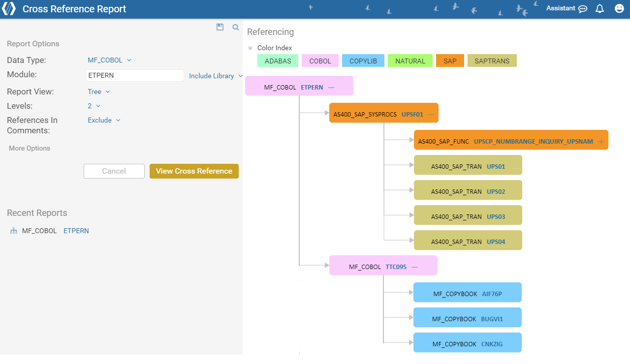Collapse the UPSF01 node

(x=431, y=115)
